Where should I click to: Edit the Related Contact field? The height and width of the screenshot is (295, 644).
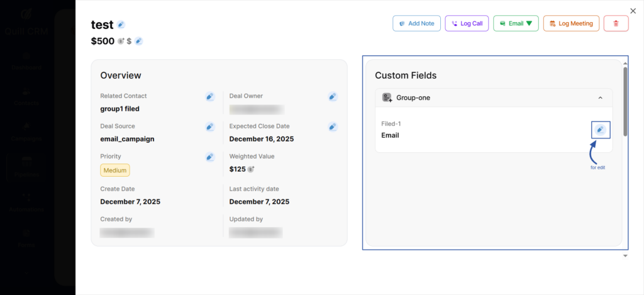click(210, 96)
